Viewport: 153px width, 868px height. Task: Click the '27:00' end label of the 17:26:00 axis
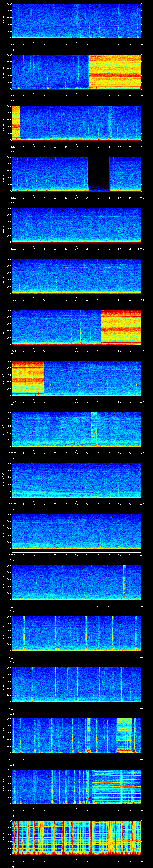[x=141, y=606]
